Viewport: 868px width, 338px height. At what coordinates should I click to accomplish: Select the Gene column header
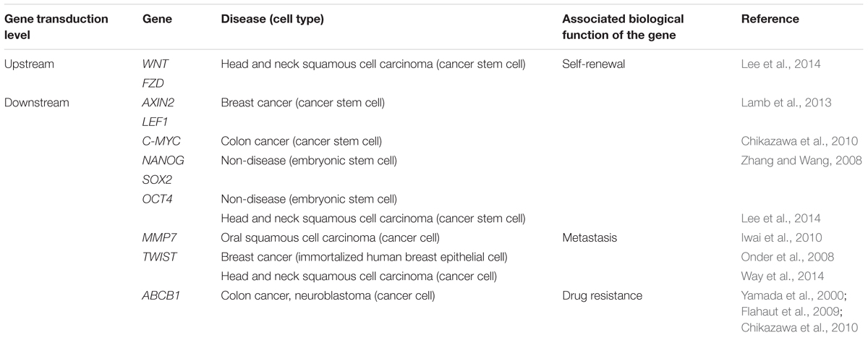click(156, 20)
